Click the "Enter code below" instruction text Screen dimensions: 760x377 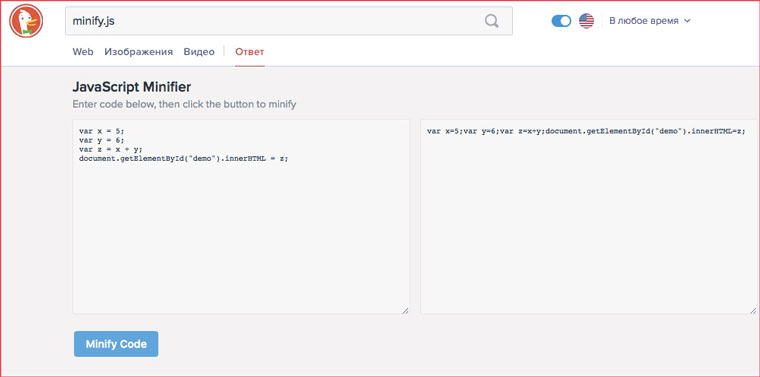click(x=184, y=104)
